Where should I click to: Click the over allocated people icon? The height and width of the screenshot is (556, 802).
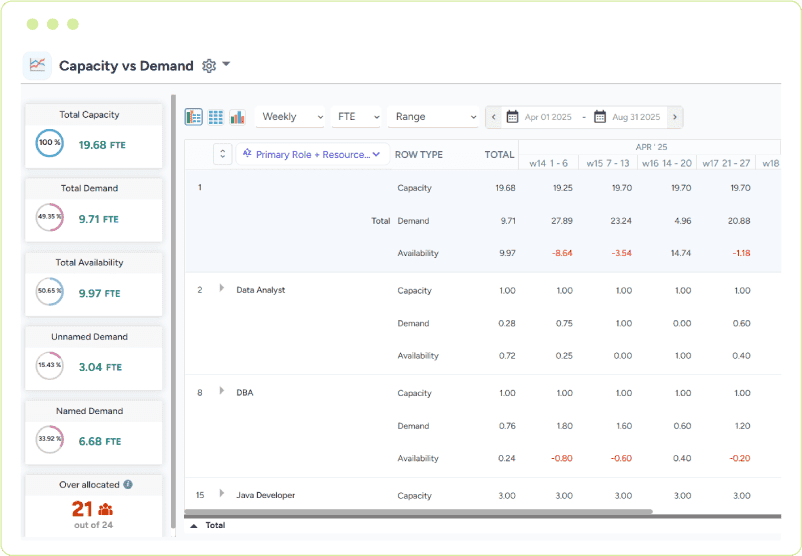point(105,509)
